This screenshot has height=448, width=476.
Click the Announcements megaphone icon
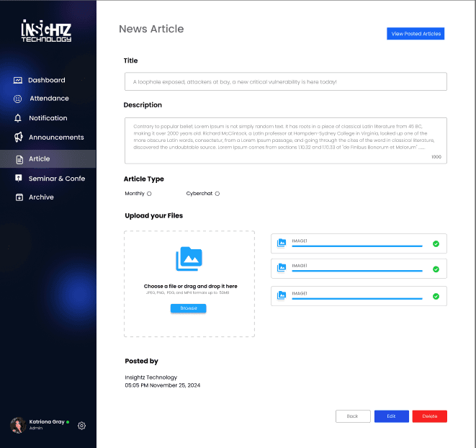pyautogui.click(x=18, y=138)
